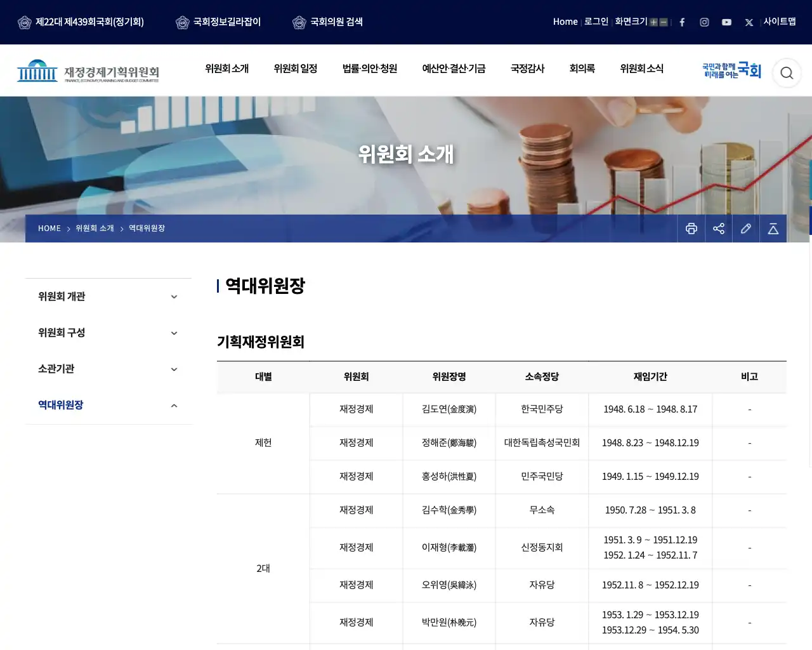
Task: Click the 위원장명 column header
Action: pos(449,377)
